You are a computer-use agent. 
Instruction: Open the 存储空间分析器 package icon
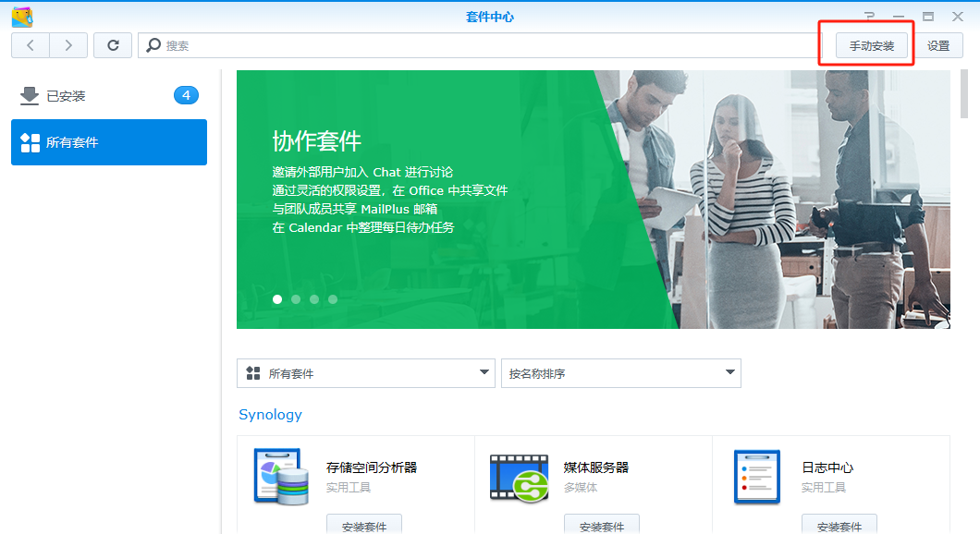pos(281,477)
